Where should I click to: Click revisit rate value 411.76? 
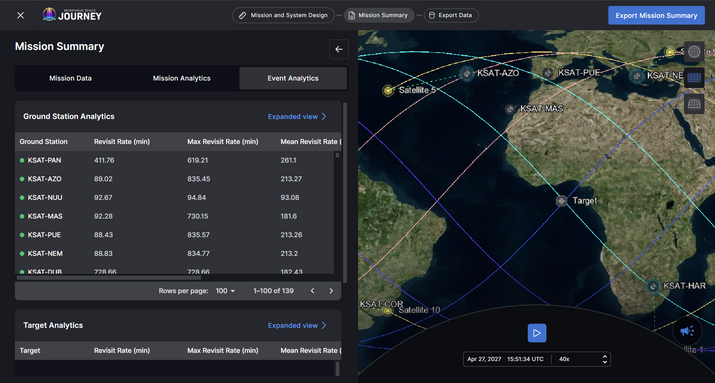104,160
